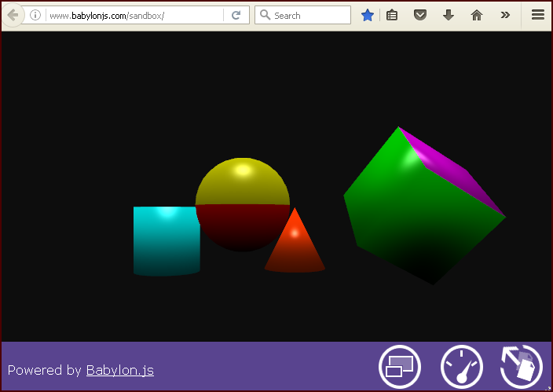Follow the Babylon.js link in footer

tap(120, 370)
